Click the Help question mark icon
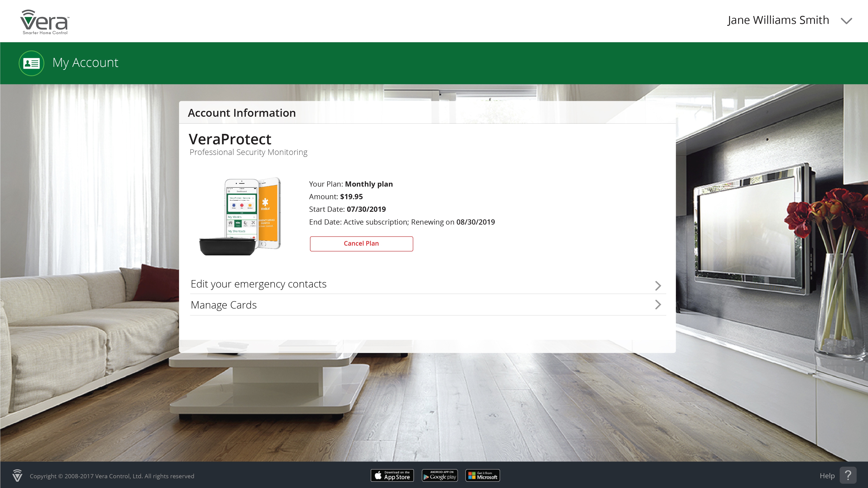Image resolution: width=868 pixels, height=488 pixels. pos(848,475)
